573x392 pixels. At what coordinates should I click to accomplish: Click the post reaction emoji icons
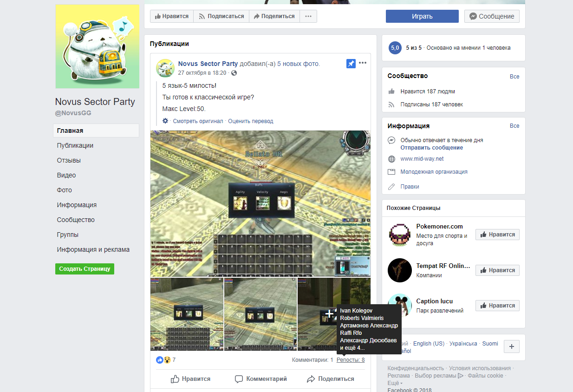click(x=163, y=360)
